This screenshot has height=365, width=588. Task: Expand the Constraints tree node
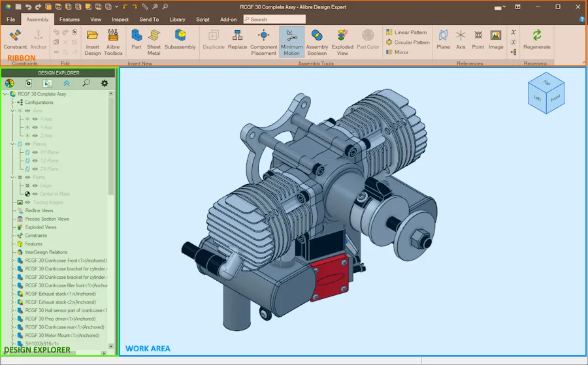(12, 236)
